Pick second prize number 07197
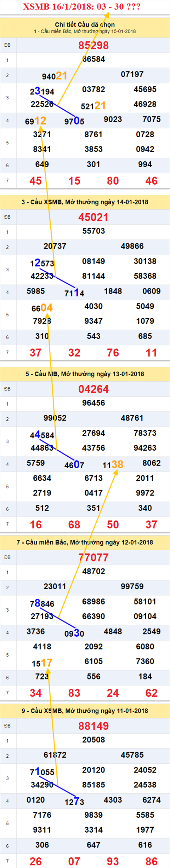This screenshot has height=868, width=170. pyautogui.click(x=132, y=74)
